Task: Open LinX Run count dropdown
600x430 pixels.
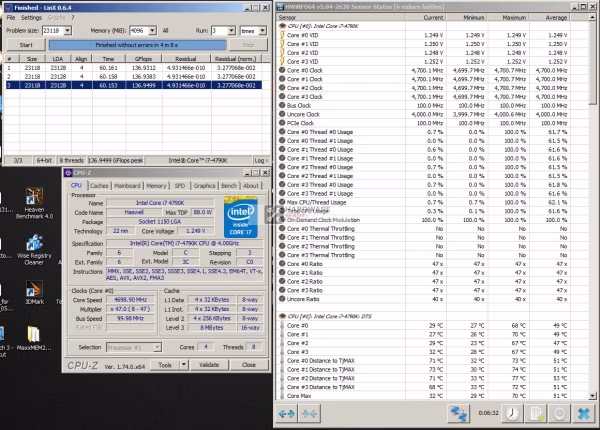Action: 232,31
